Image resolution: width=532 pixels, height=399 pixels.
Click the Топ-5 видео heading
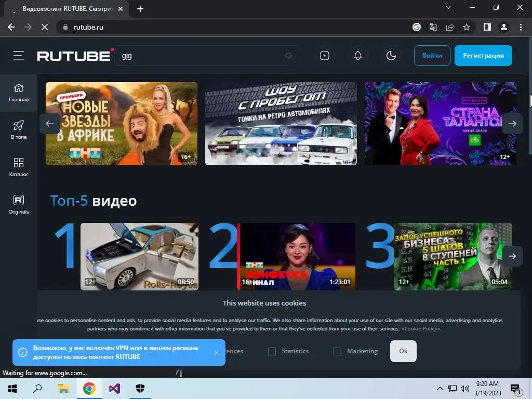pos(94,201)
